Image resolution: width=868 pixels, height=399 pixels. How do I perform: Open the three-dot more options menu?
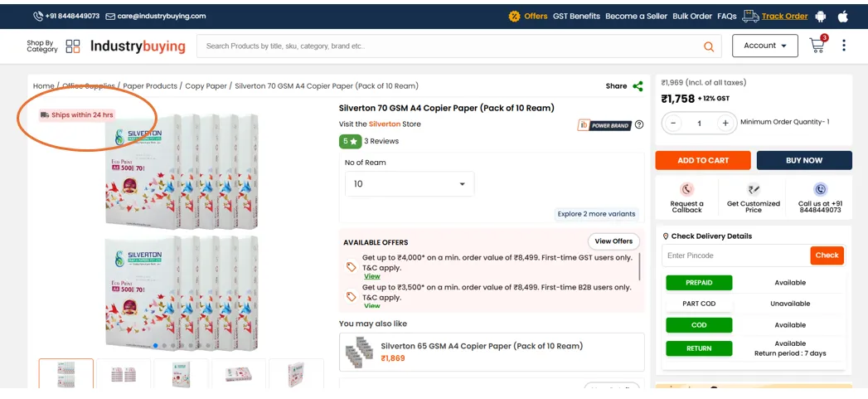[844, 46]
